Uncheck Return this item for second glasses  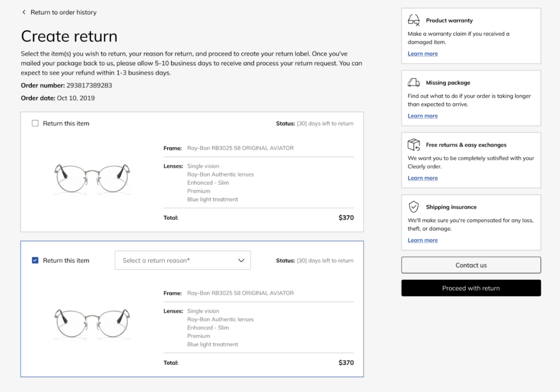(35, 260)
